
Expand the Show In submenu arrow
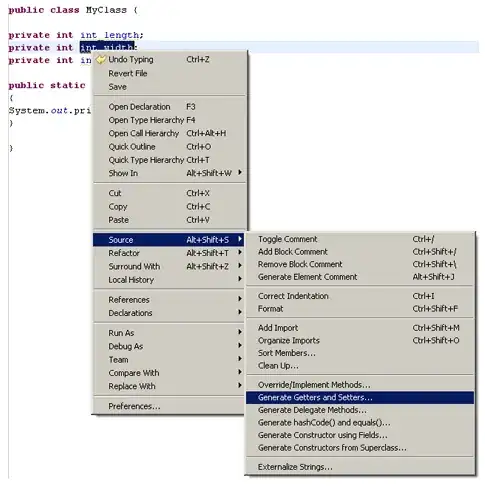240,173
